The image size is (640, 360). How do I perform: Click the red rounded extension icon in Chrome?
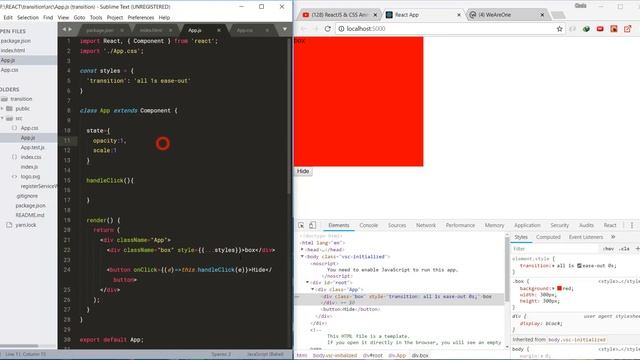pos(600,29)
